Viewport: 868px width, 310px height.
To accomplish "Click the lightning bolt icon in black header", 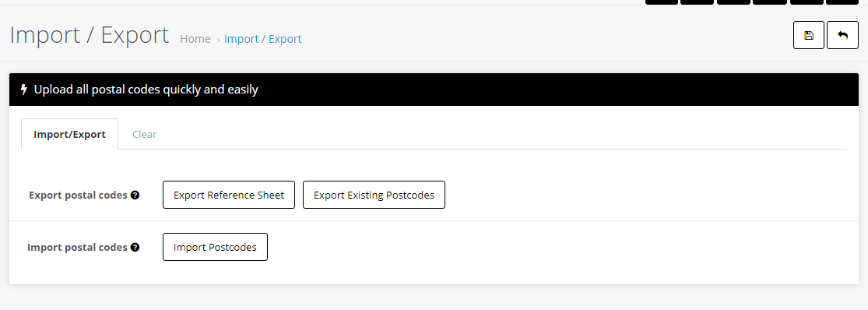I will click(x=24, y=89).
